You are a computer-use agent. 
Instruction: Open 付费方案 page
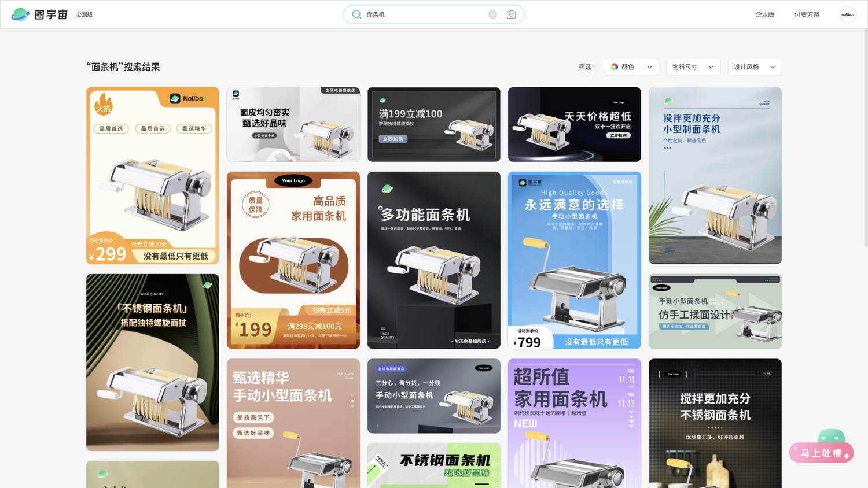(807, 14)
